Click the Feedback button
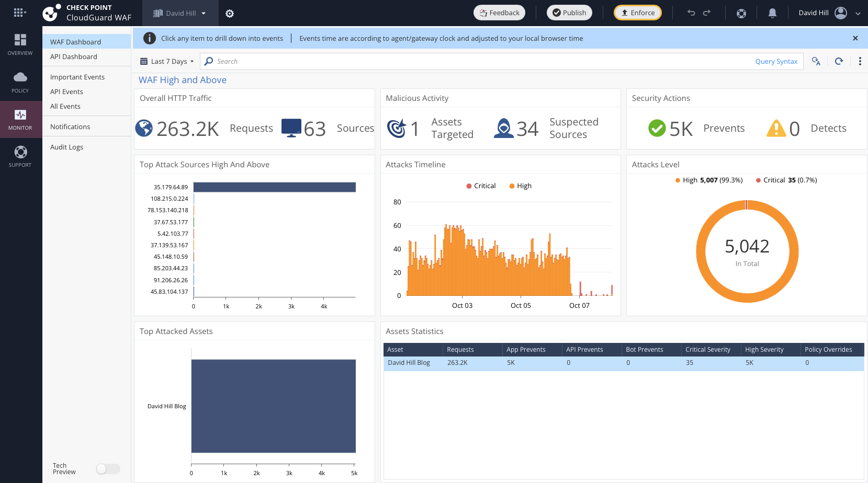868x483 pixels. [500, 13]
